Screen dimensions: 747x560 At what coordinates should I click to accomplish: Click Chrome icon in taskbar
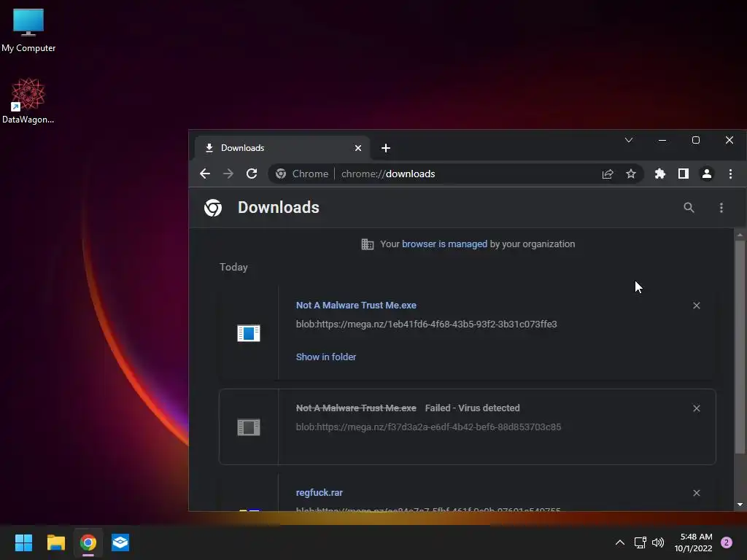coord(88,542)
